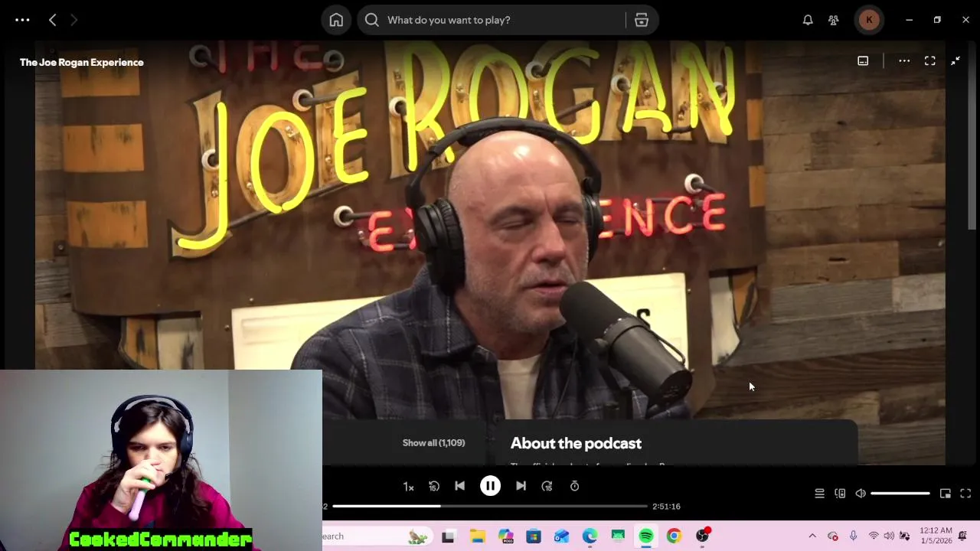
Task: Open Spotify Home
Action: click(x=336, y=20)
